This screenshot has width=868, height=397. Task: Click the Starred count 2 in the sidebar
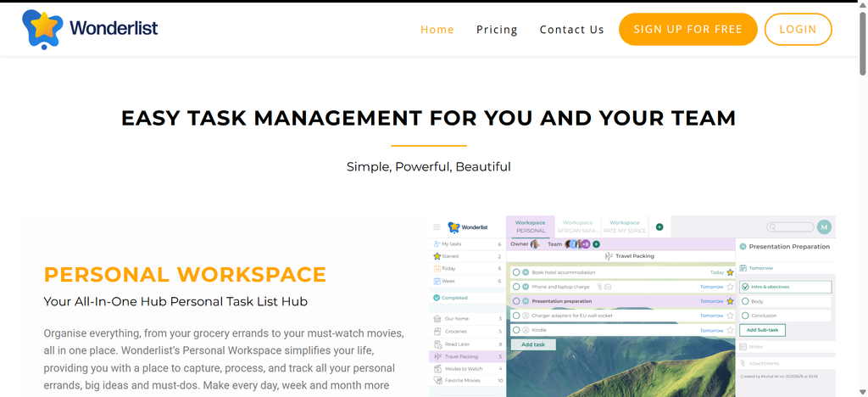click(x=499, y=256)
